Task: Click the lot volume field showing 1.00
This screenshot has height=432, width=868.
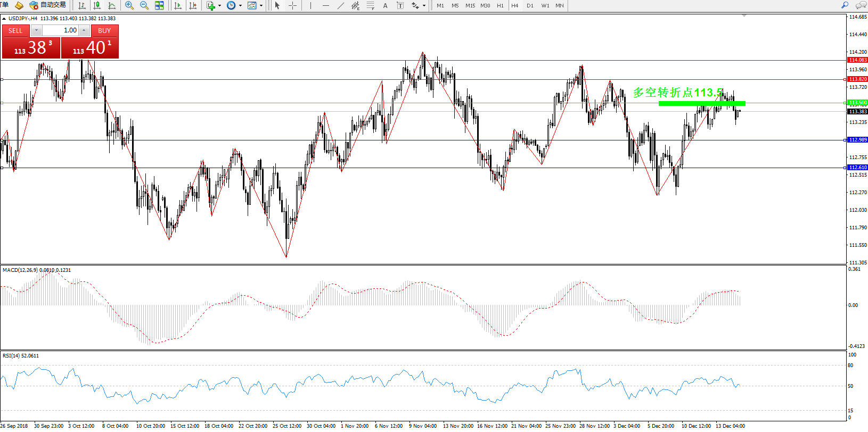Action: tap(61, 30)
